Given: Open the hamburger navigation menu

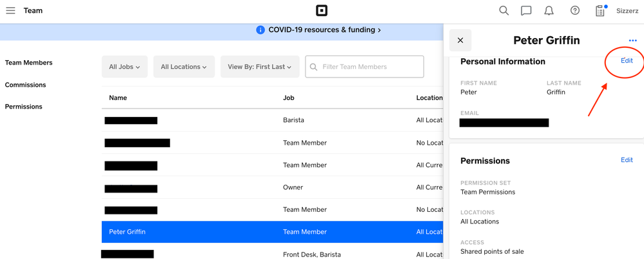Looking at the screenshot, I should 10,11.
